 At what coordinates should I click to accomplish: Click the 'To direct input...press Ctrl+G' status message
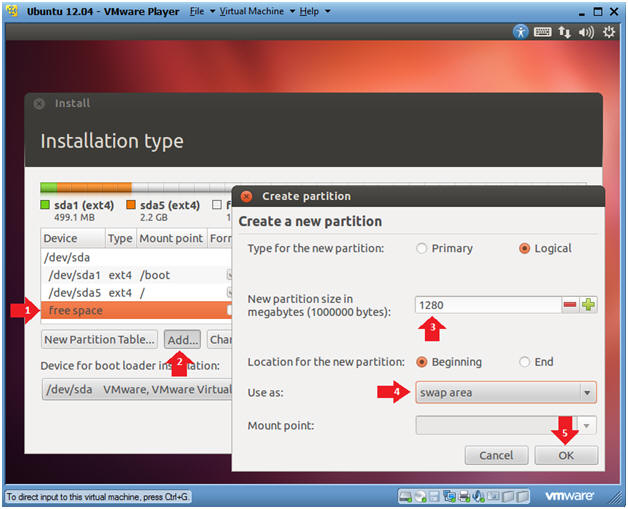(98, 497)
